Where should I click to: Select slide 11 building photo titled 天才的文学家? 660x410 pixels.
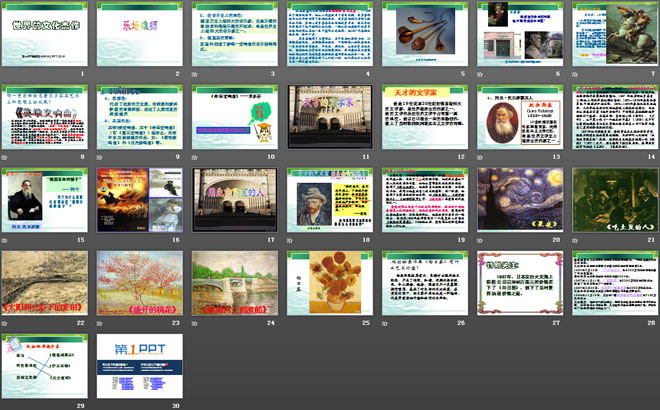(330, 117)
